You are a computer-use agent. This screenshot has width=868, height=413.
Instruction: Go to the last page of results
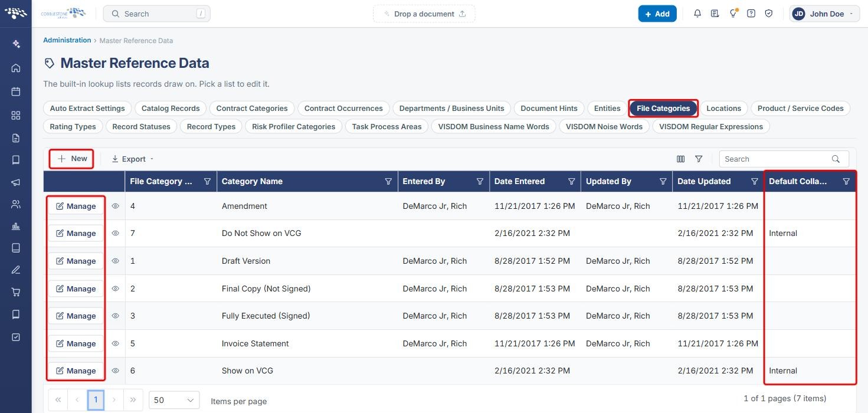(x=133, y=400)
